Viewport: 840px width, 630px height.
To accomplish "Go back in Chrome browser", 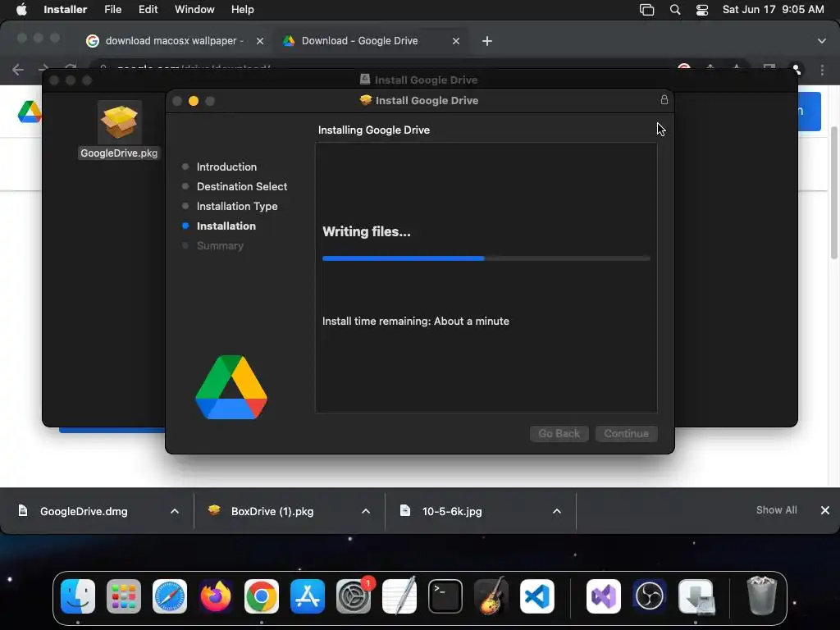I will (18, 70).
